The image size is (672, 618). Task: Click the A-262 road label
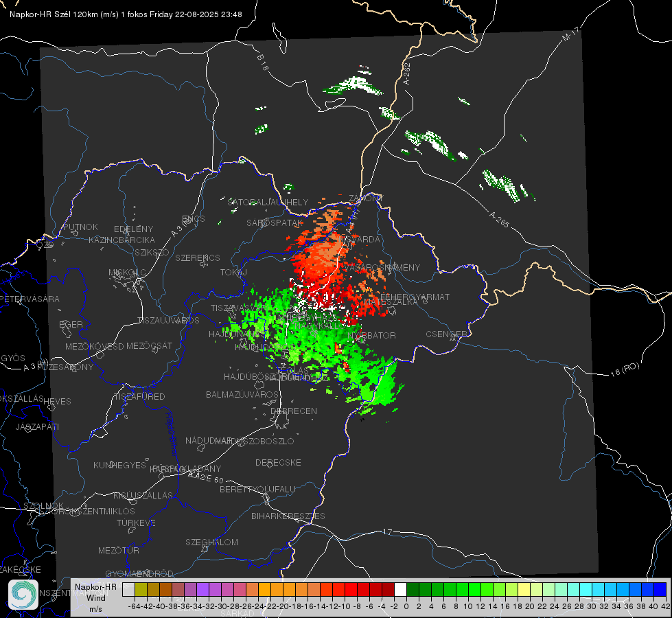coord(407,73)
